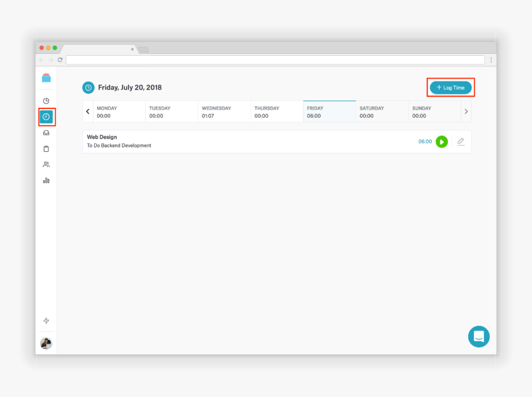
Task: Start the timer for Web Design entry
Action: (442, 142)
